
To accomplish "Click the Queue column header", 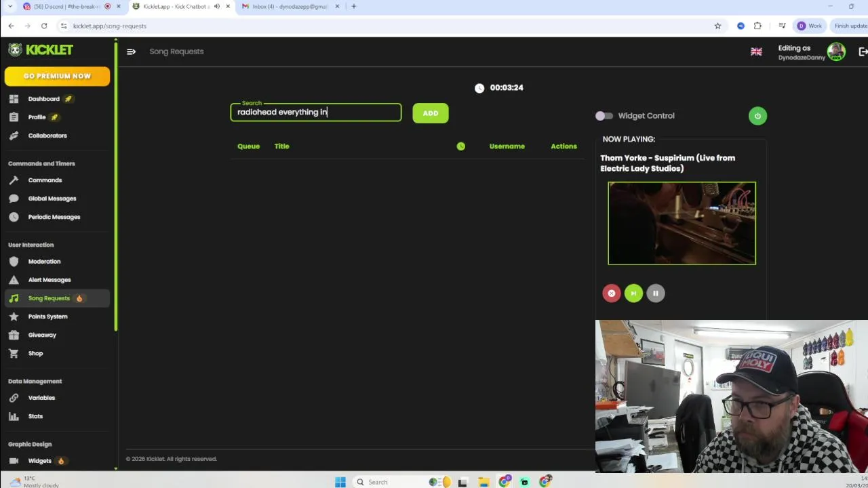I will click(x=248, y=146).
